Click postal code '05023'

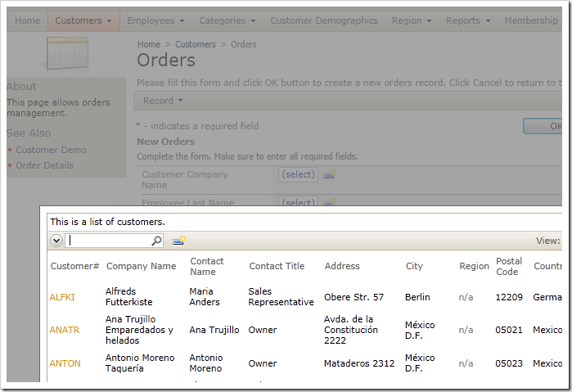pos(509,363)
